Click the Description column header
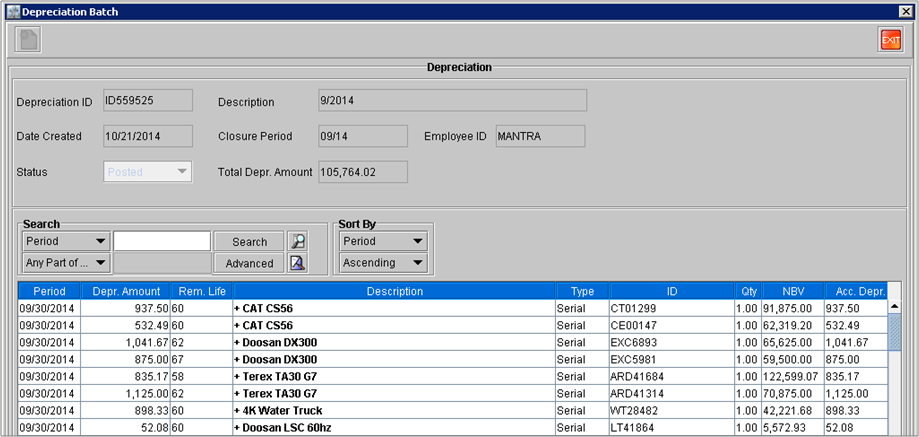 [394, 291]
